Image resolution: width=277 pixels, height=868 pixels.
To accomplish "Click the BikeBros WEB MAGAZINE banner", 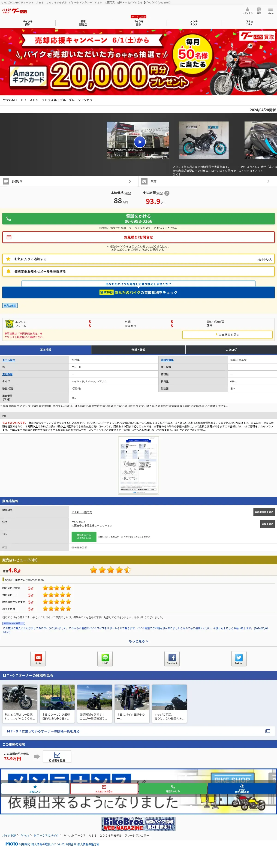I will (x=138, y=823).
